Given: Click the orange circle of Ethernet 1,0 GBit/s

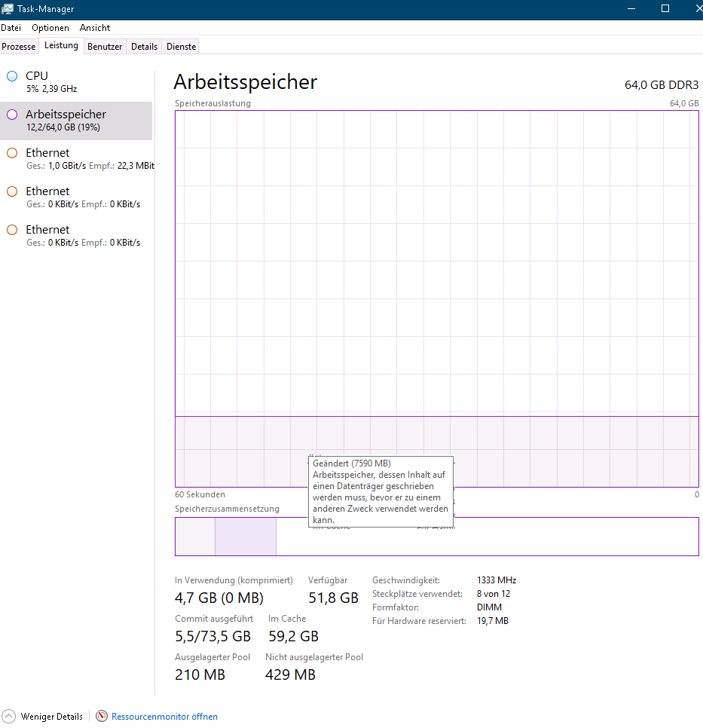Looking at the screenshot, I should (12, 153).
